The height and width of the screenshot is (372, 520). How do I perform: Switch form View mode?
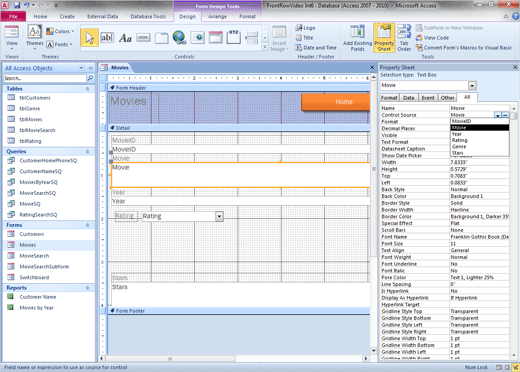[11, 37]
